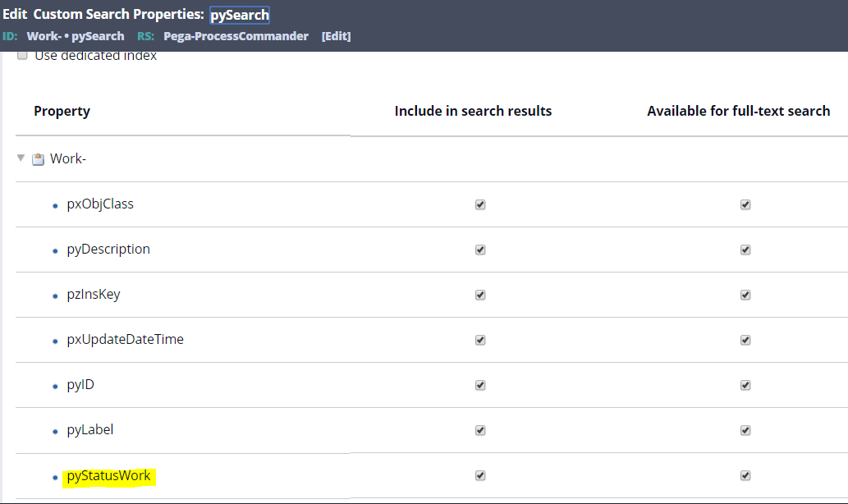Click the bullet icon next to pxUpdateDateTime
The width and height of the screenshot is (848, 504).
click(54, 339)
